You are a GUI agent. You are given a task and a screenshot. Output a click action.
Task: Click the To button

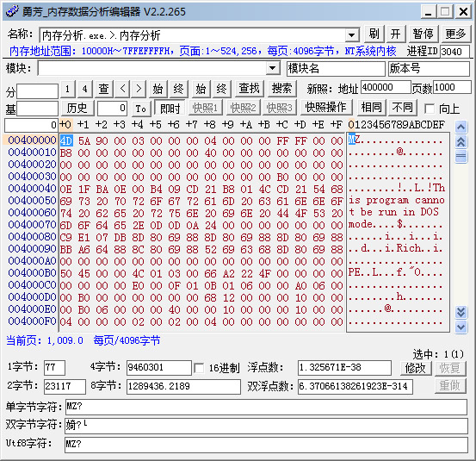pos(141,109)
